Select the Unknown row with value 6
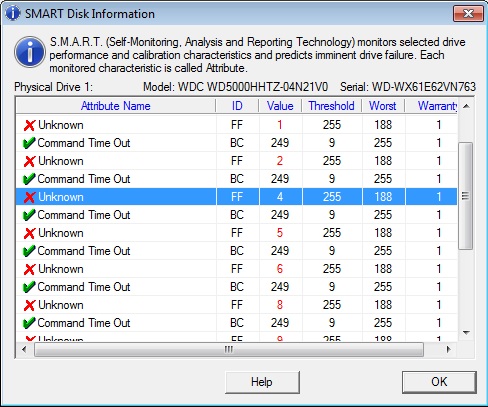The height and width of the screenshot is (407, 488). click(237, 269)
